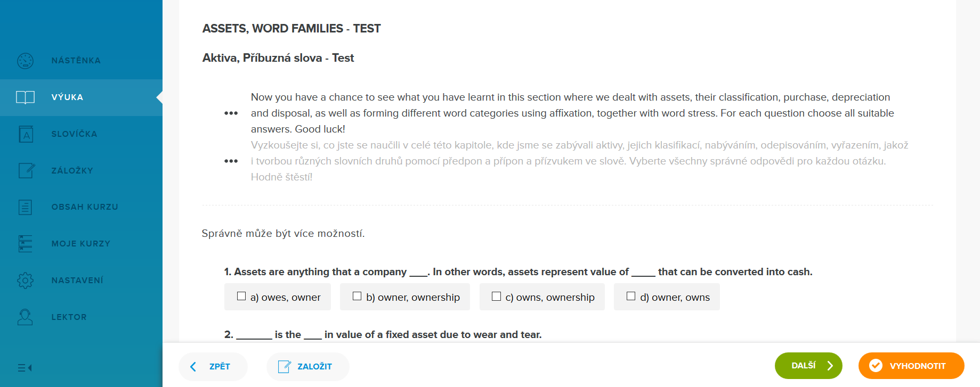Click the Lektor person icon
This screenshot has height=387, width=980.
tap(25, 317)
